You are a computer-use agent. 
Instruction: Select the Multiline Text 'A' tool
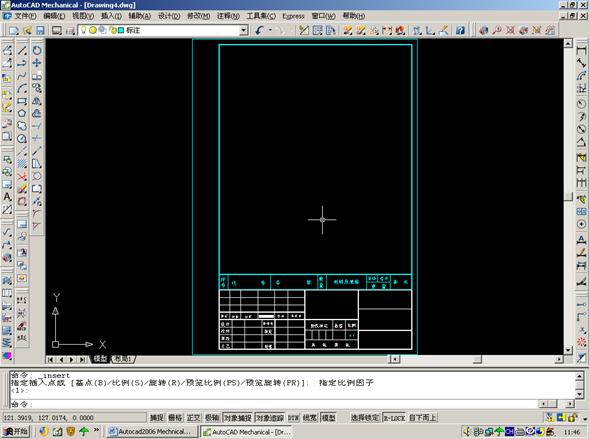[7, 196]
